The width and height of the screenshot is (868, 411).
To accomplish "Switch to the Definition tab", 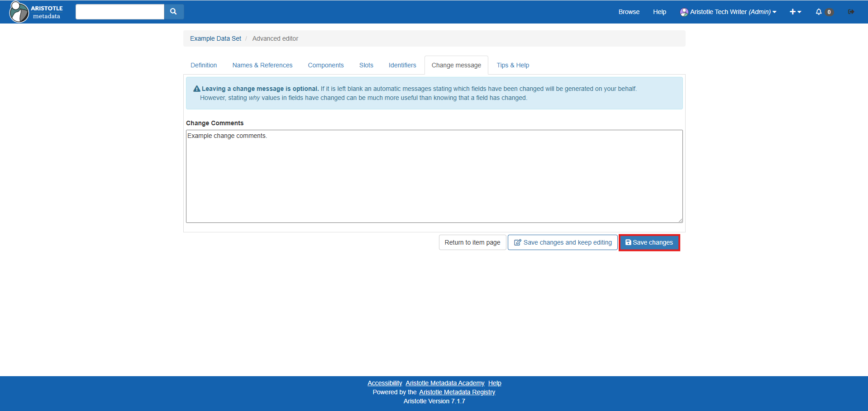I will click(x=204, y=65).
